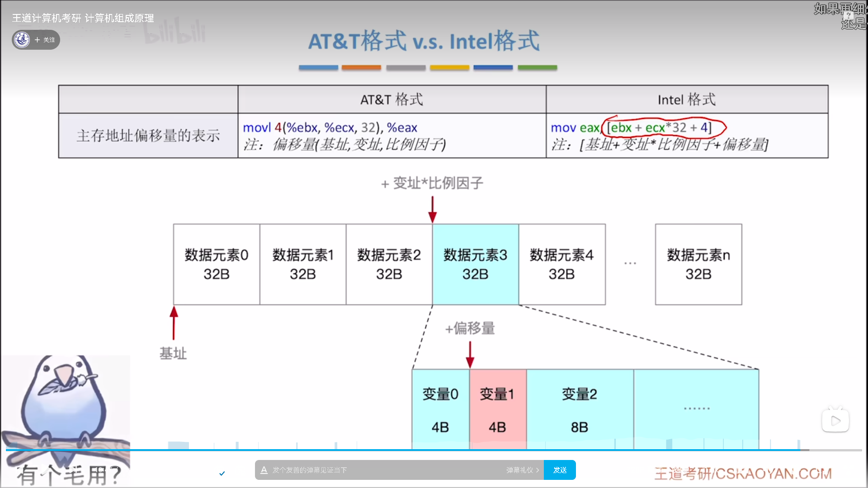Send the danmaku with 发送 button
The image size is (868, 488).
[560, 470]
